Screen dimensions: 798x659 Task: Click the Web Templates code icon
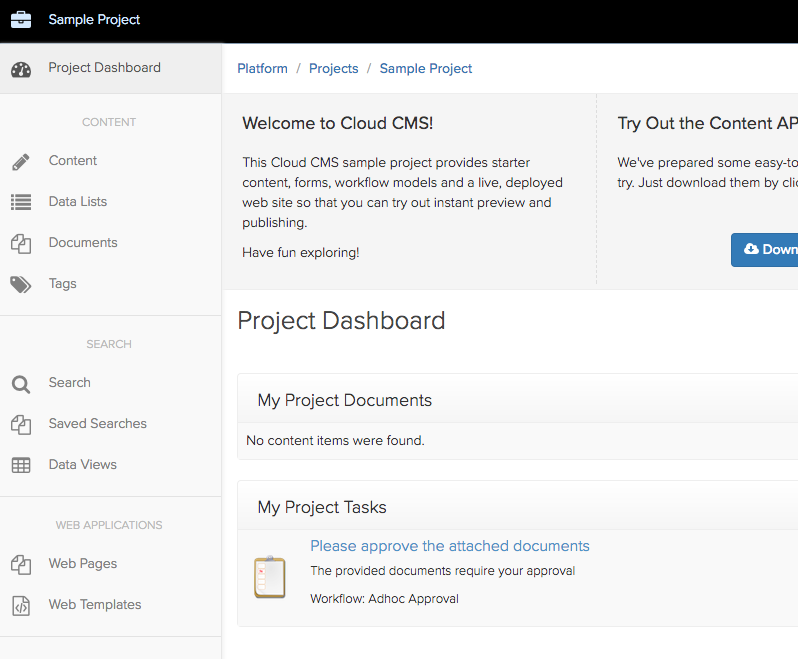(x=21, y=606)
